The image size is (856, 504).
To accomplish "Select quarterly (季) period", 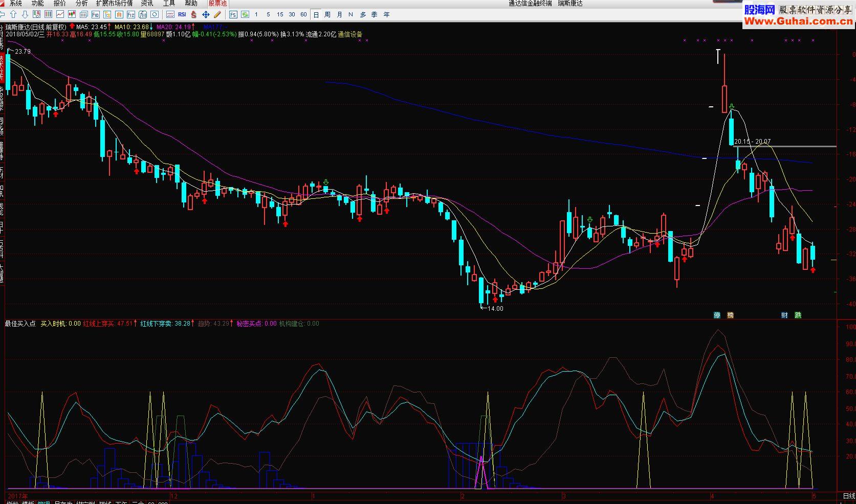I will 375,15.
